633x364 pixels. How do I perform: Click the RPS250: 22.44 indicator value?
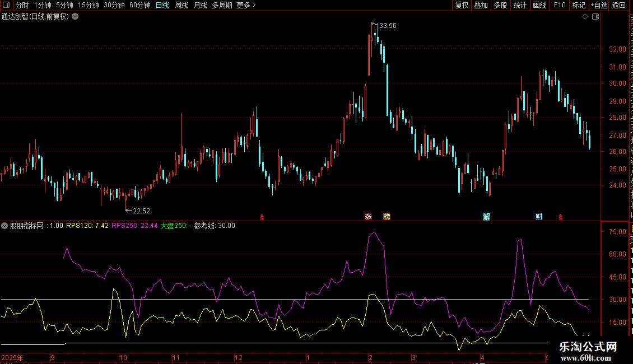tap(134, 226)
